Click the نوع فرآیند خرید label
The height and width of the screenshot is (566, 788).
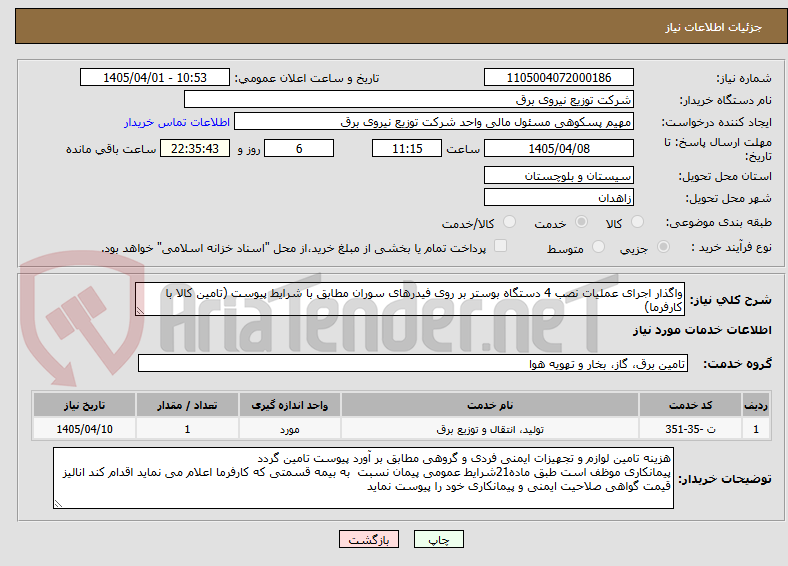click(x=732, y=247)
